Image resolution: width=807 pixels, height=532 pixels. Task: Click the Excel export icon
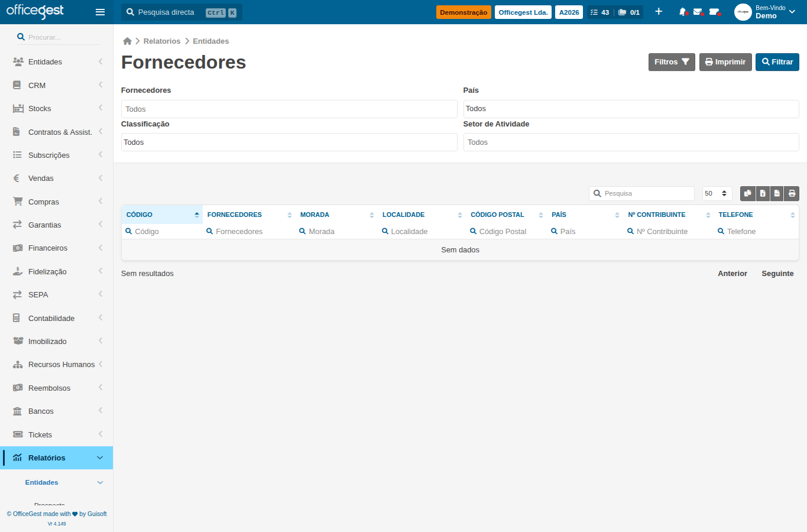[x=763, y=193]
